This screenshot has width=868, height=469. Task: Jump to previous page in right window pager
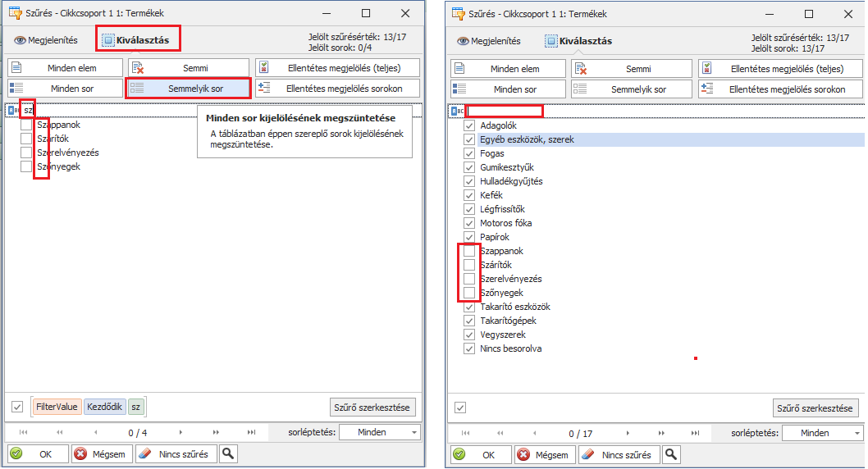click(500, 433)
